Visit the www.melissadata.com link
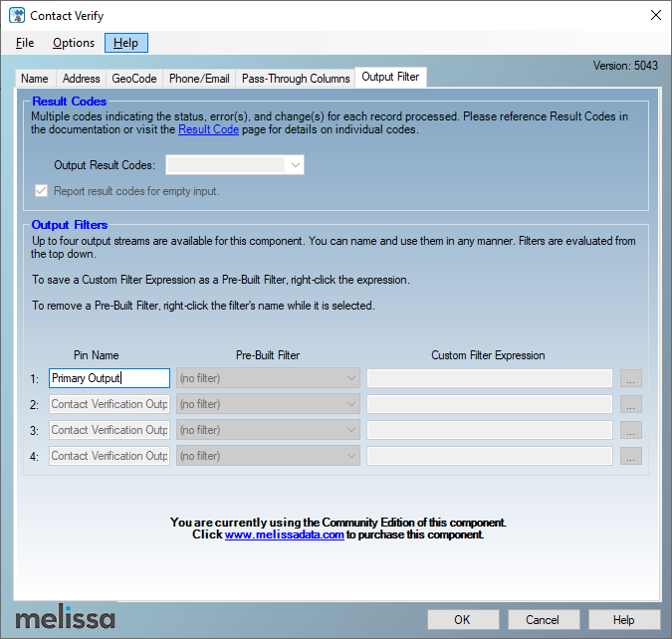 (x=284, y=534)
